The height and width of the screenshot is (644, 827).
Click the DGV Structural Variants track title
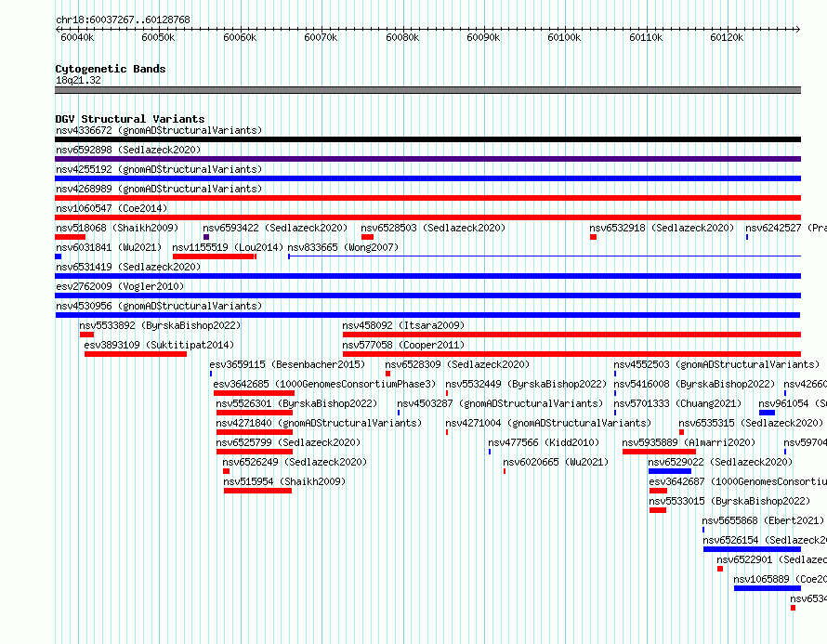point(130,119)
